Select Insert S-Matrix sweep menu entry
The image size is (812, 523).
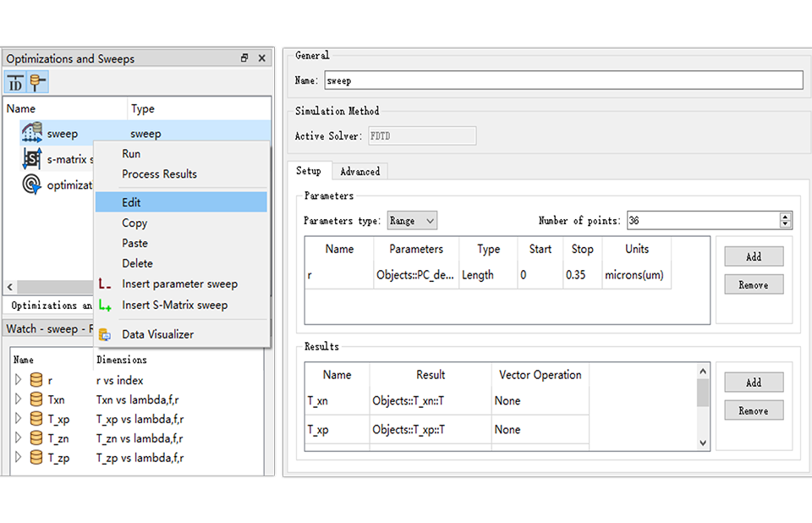click(181, 306)
